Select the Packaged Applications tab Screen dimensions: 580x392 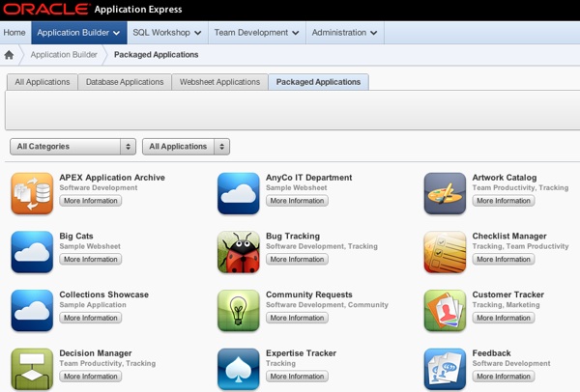(318, 82)
